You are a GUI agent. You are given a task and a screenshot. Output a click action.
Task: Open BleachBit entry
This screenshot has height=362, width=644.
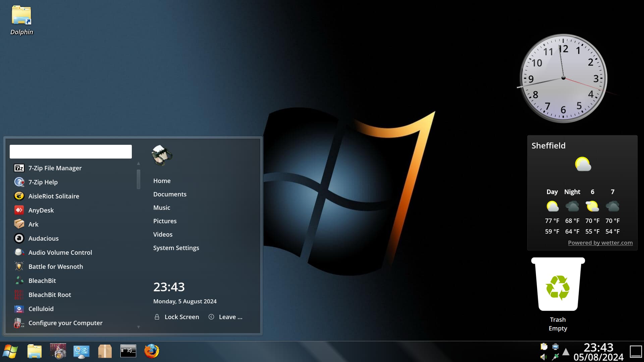pos(72,281)
